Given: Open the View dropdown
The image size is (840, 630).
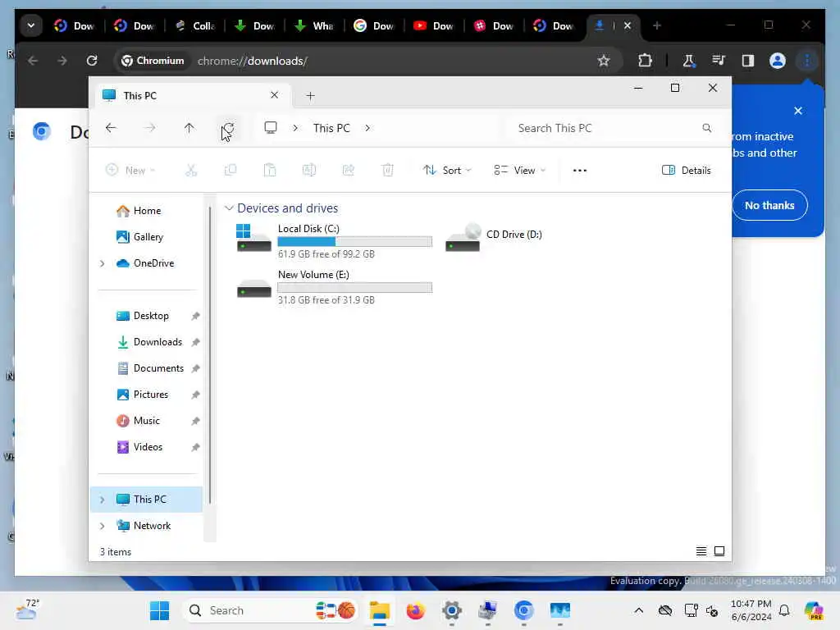Looking at the screenshot, I should pos(519,171).
